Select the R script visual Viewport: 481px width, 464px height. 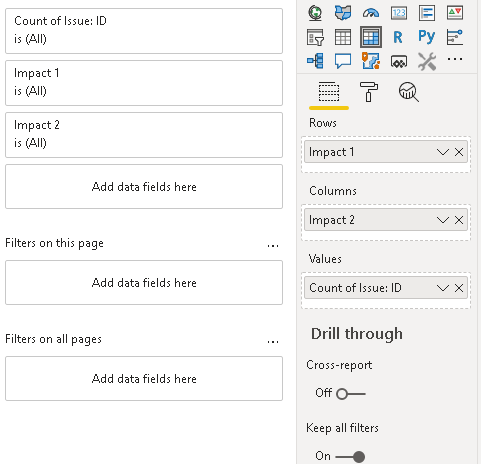pos(398,37)
